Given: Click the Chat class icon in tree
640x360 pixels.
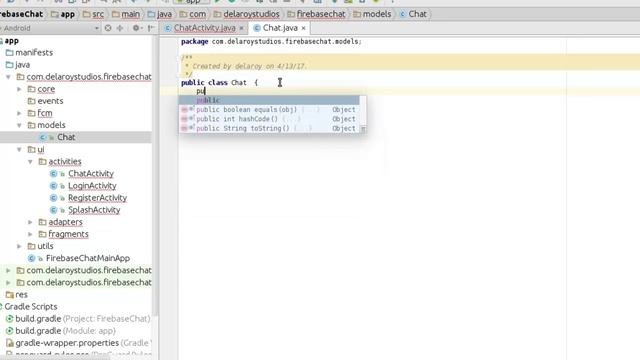Looking at the screenshot, I should pos(43,138).
